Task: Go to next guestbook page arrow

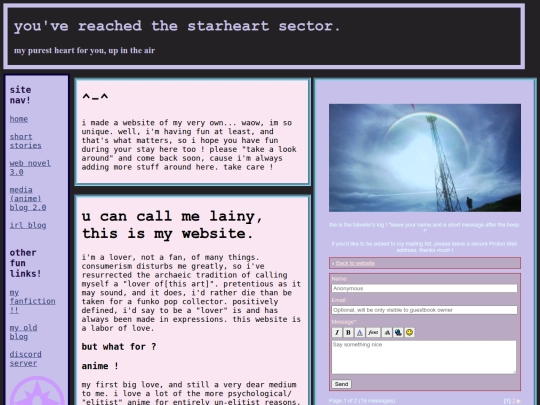Action: [x=518, y=401]
